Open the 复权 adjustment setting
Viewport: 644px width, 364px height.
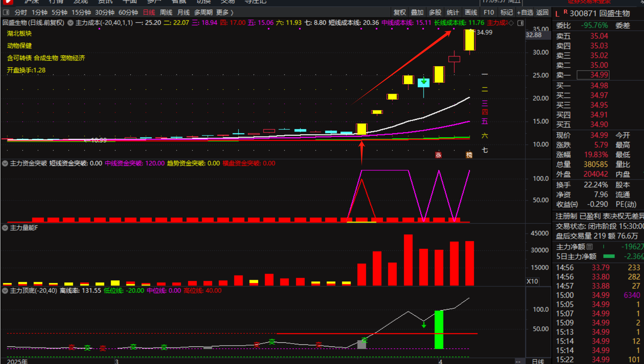399,13
